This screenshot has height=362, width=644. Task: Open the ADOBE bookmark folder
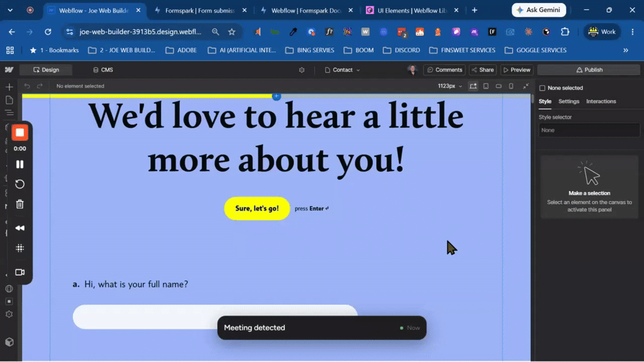[x=181, y=50]
